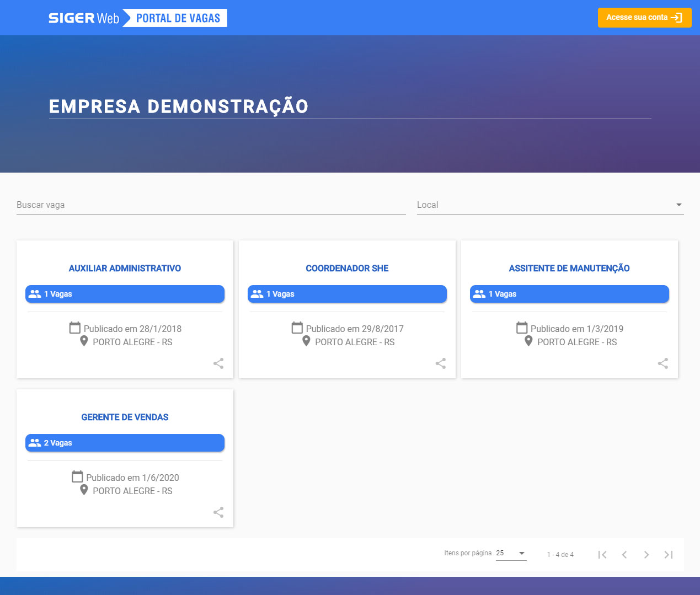Click the people icon on the 2 Vagas badge
This screenshot has height=595, width=700.
point(34,442)
